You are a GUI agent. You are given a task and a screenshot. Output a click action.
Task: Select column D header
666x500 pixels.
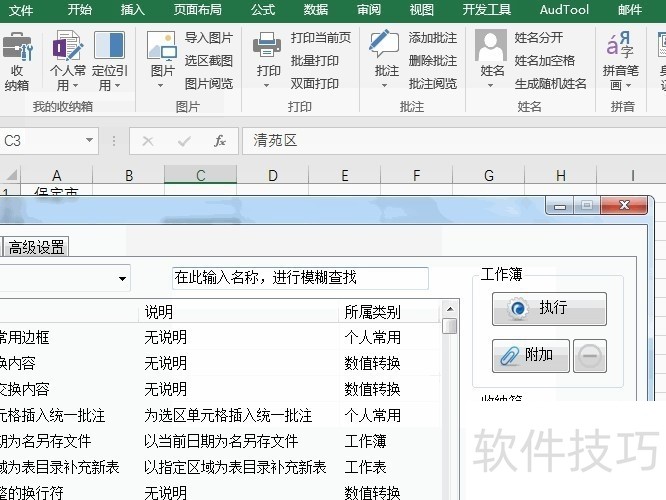click(273, 175)
